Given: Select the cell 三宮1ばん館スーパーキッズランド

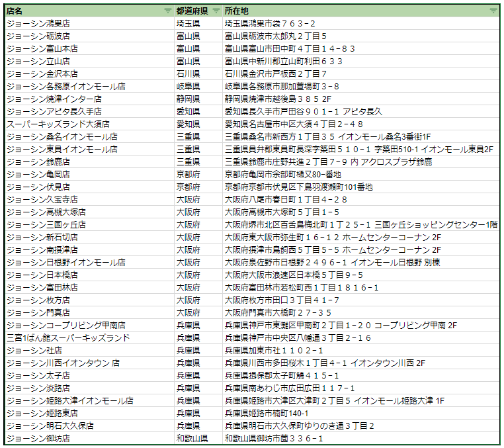Looking at the screenshot, I should [90, 337].
